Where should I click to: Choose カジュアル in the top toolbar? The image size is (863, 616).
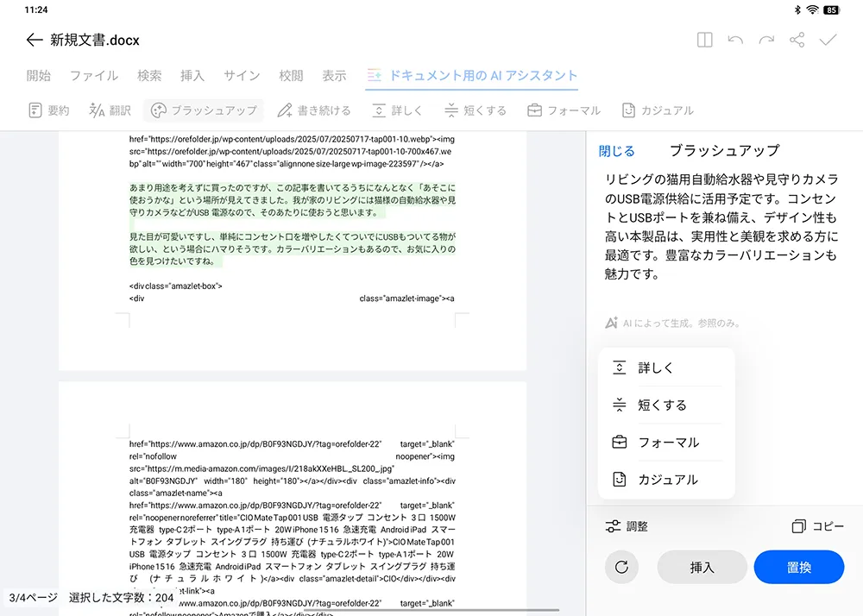click(x=658, y=110)
